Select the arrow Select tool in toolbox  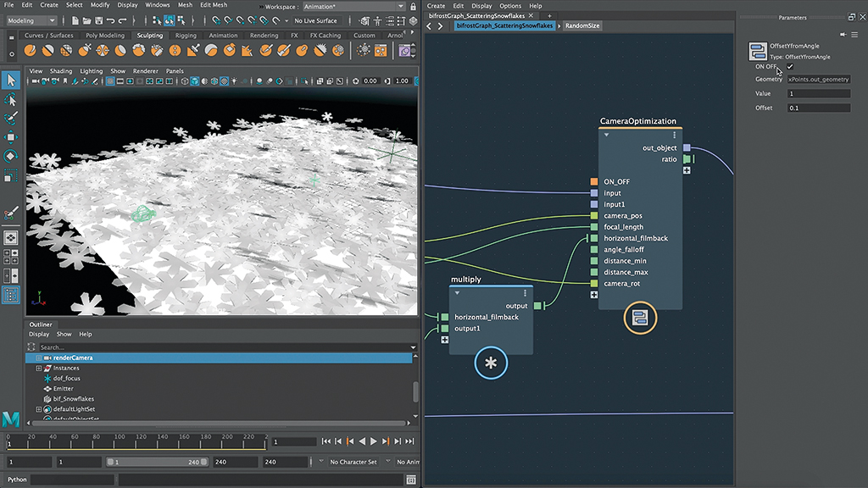[x=11, y=80]
